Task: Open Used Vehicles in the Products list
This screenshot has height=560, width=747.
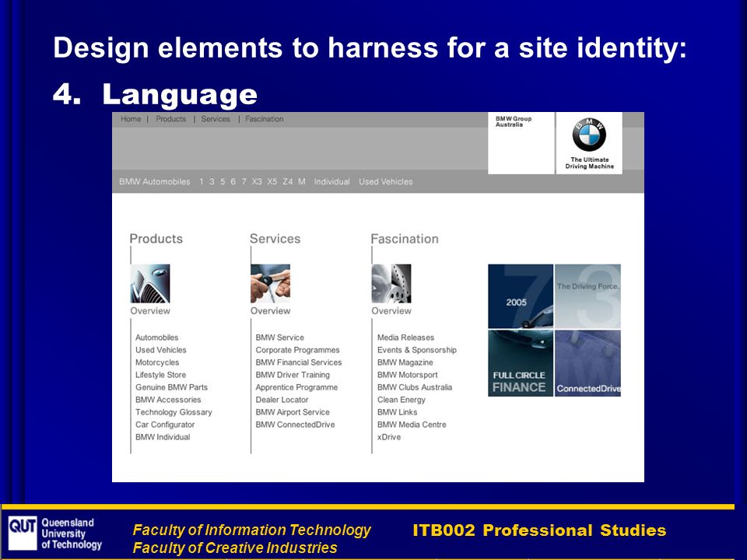Action: pos(161,350)
